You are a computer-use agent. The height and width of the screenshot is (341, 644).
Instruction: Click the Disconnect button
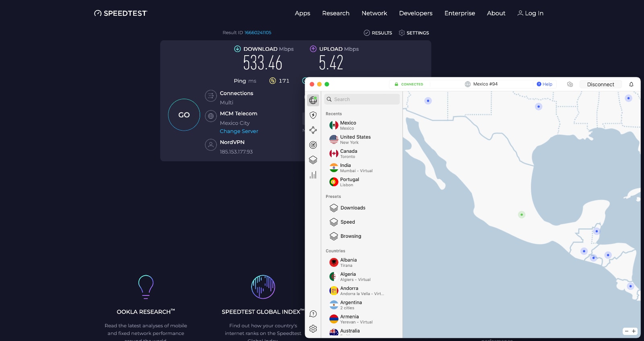[601, 84]
